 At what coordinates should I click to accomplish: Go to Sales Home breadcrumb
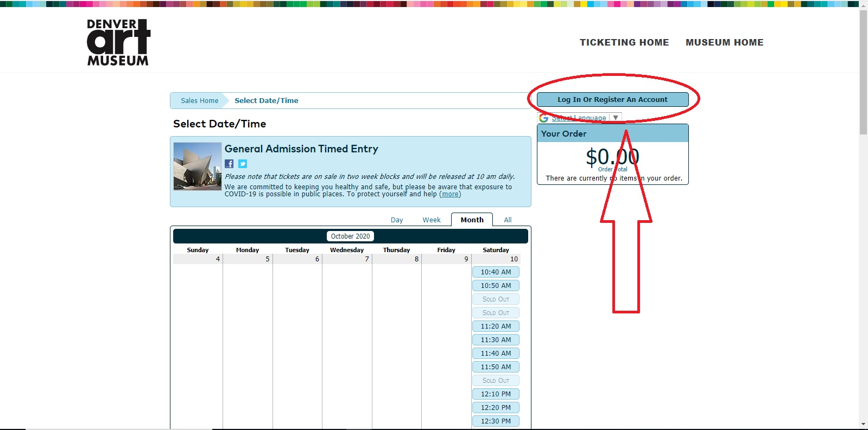coord(199,101)
